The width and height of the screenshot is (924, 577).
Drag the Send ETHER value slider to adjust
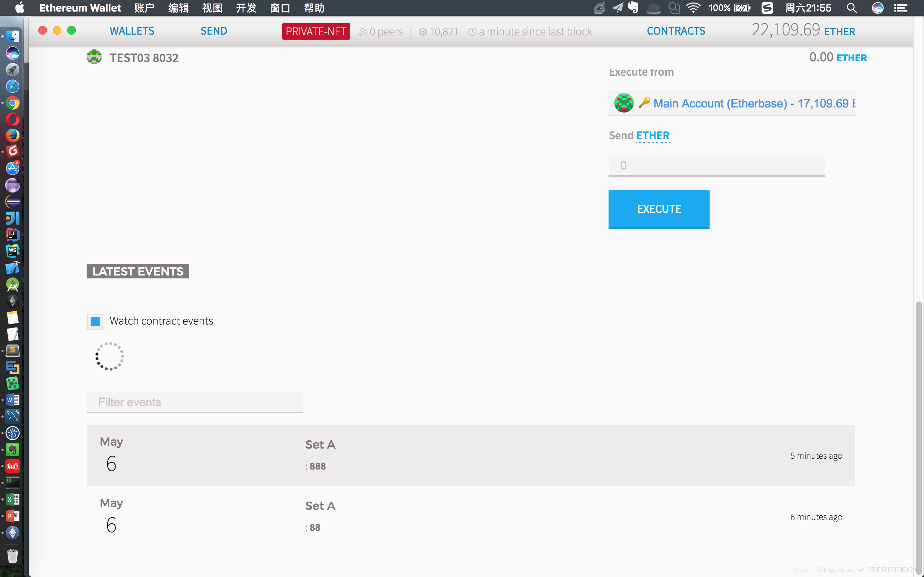(x=717, y=165)
